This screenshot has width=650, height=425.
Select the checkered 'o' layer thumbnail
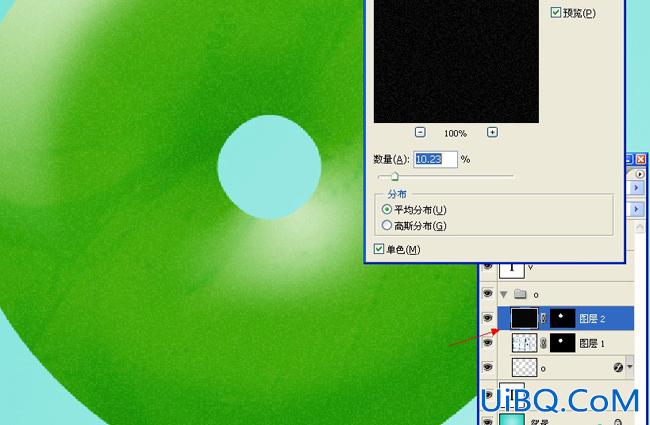tap(524, 367)
